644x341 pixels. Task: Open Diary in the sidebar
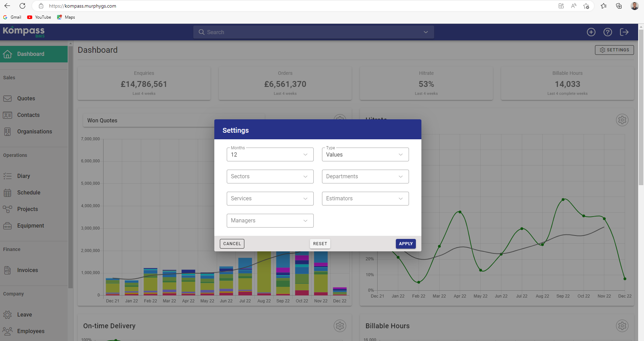pos(34,176)
